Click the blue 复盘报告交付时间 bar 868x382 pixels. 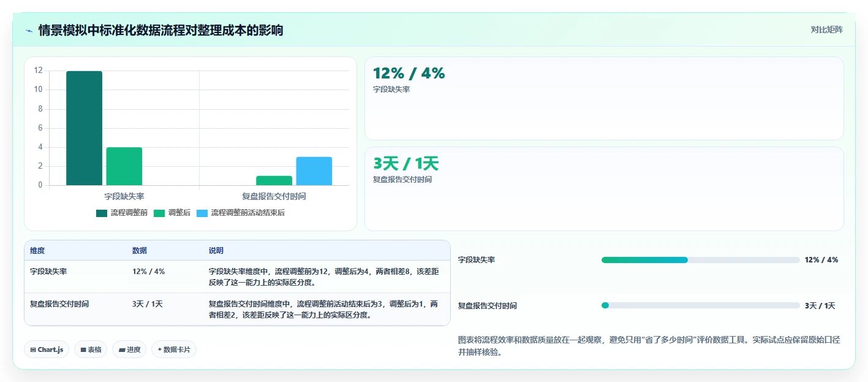[314, 171]
